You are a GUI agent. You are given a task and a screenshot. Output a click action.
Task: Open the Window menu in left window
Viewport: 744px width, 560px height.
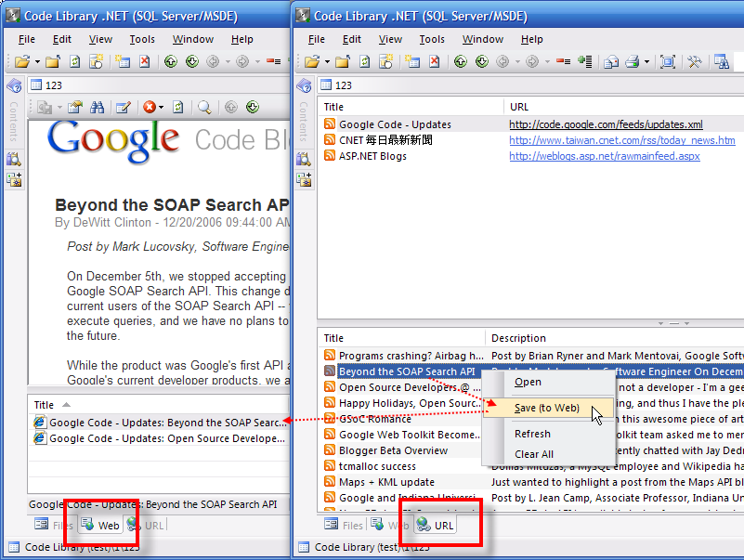click(193, 39)
